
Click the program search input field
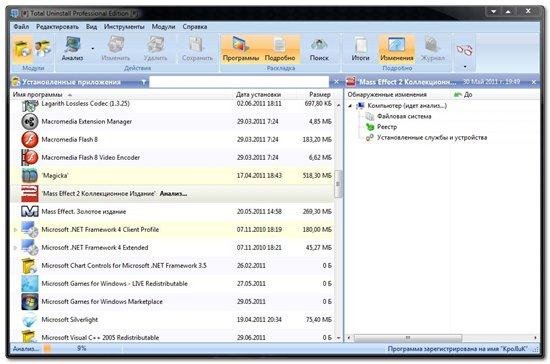[x=239, y=82]
